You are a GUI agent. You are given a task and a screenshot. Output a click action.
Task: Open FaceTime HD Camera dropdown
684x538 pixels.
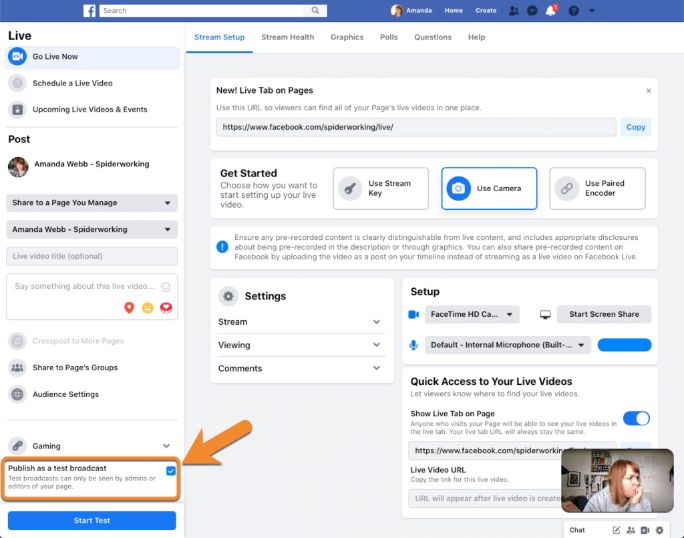[472, 314]
